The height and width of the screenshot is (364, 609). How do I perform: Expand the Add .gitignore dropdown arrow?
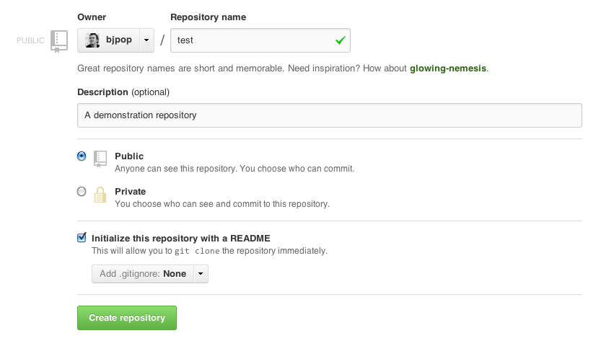point(201,274)
